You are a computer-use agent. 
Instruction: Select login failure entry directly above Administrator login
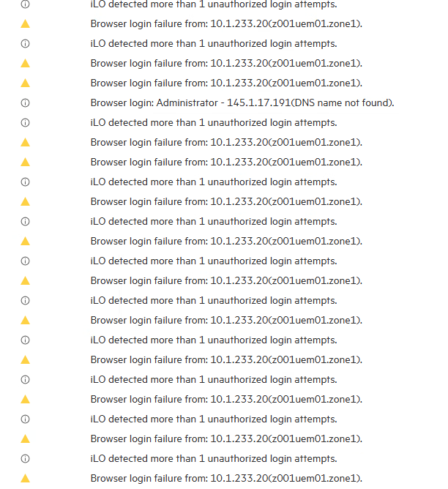226,83
